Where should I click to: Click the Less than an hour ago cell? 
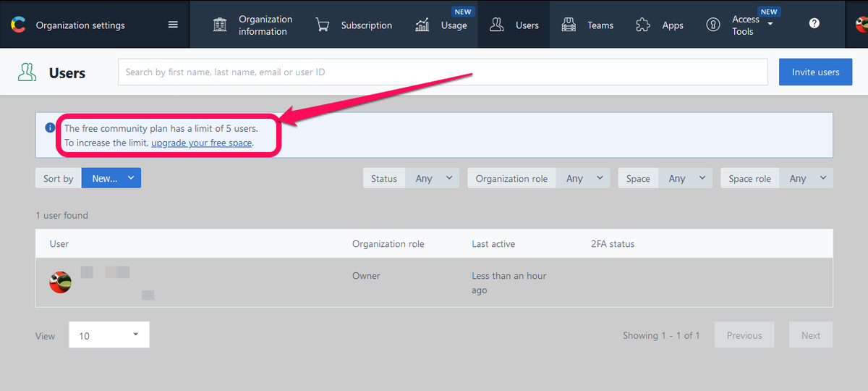coord(509,283)
